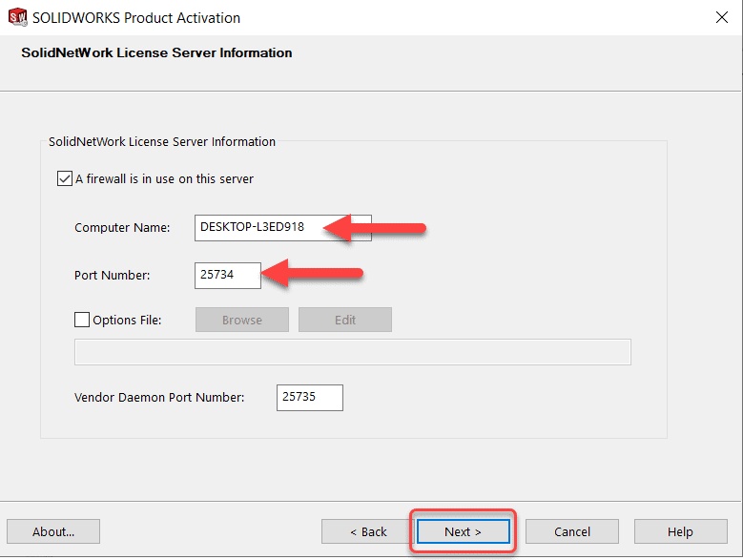Click the "Vendor Daemon Port Number:" label
Viewport: 743px width, 560px height.
[x=159, y=398]
